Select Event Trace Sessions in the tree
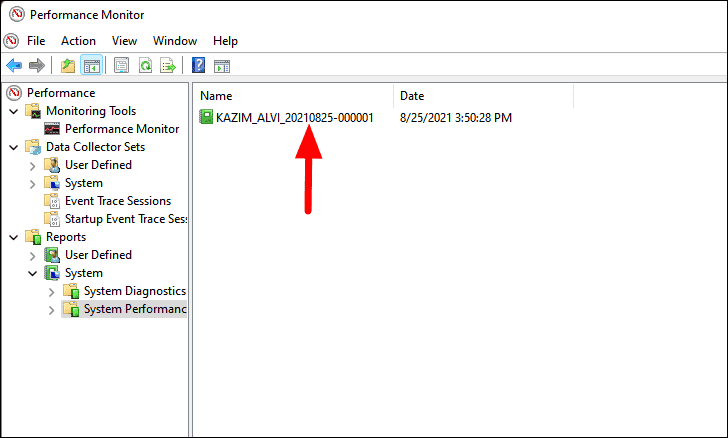Image resolution: width=728 pixels, height=438 pixels. point(117,201)
